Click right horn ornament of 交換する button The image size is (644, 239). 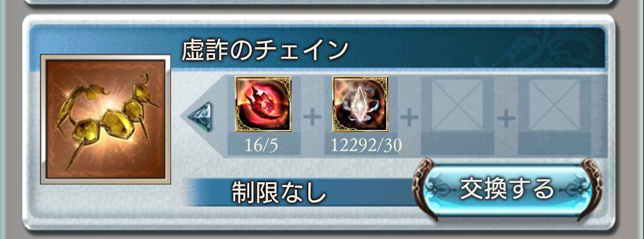[x=590, y=189]
